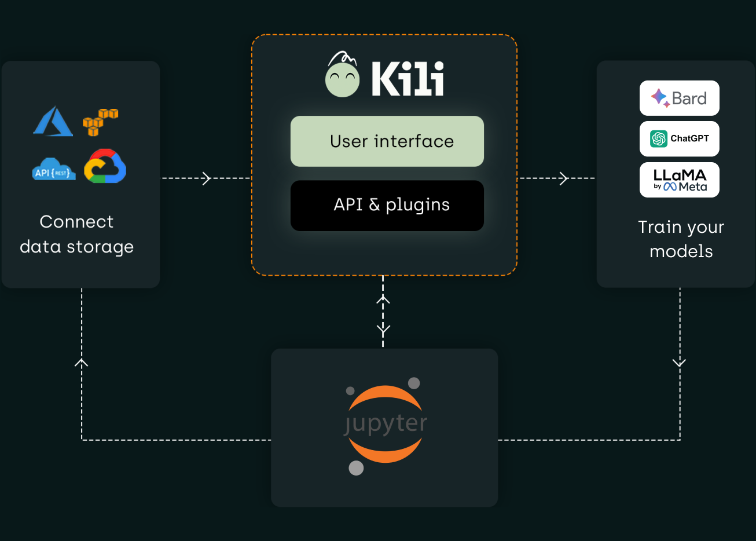Select the "Connect data storage" label

[x=77, y=234]
